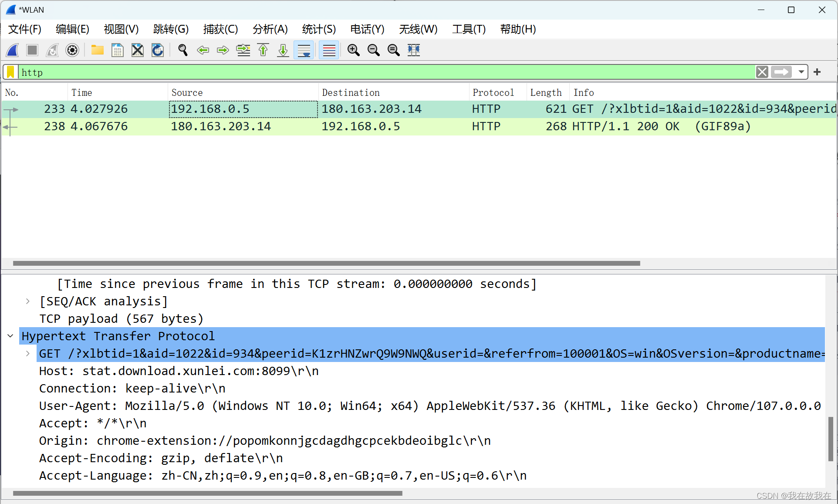The width and height of the screenshot is (838, 504).
Task: Open the 统计(S) menu
Action: pos(318,29)
